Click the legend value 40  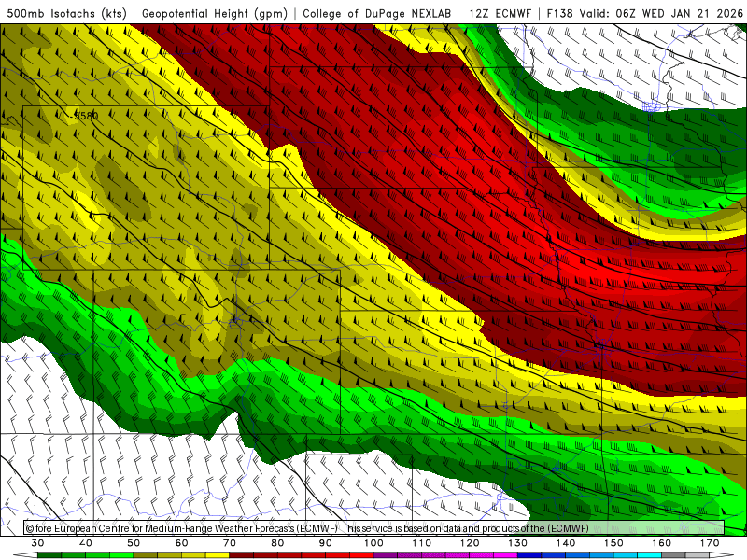(x=86, y=543)
